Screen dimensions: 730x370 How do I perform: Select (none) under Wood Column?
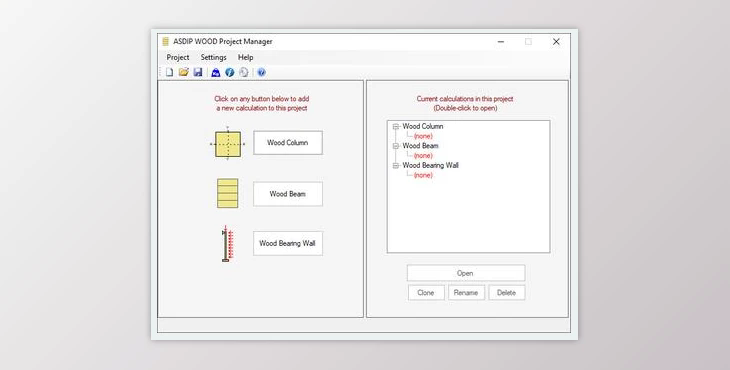pyautogui.click(x=423, y=136)
